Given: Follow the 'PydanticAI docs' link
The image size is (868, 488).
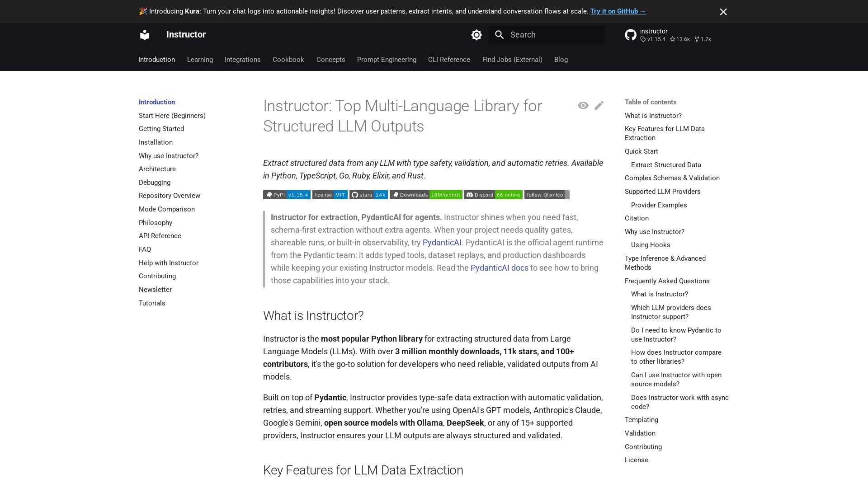Looking at the screenshot, I should tap(500, 268).
